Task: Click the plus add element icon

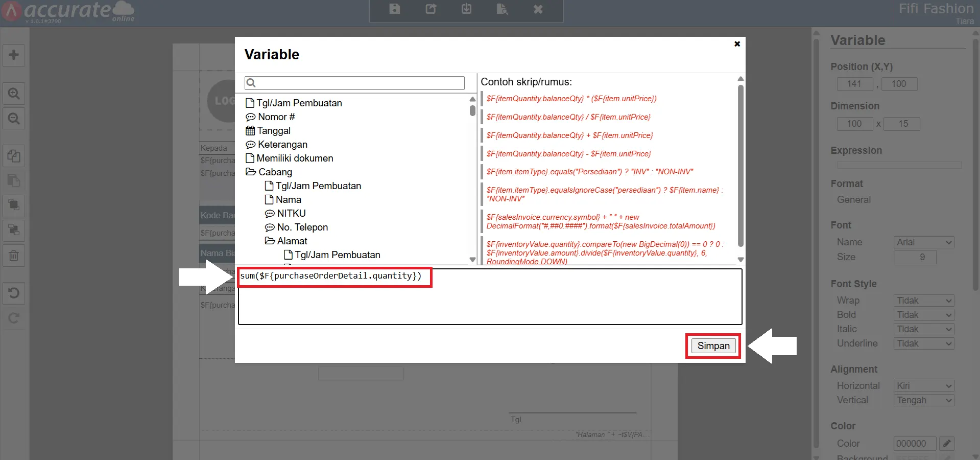Action: [14, 55]
